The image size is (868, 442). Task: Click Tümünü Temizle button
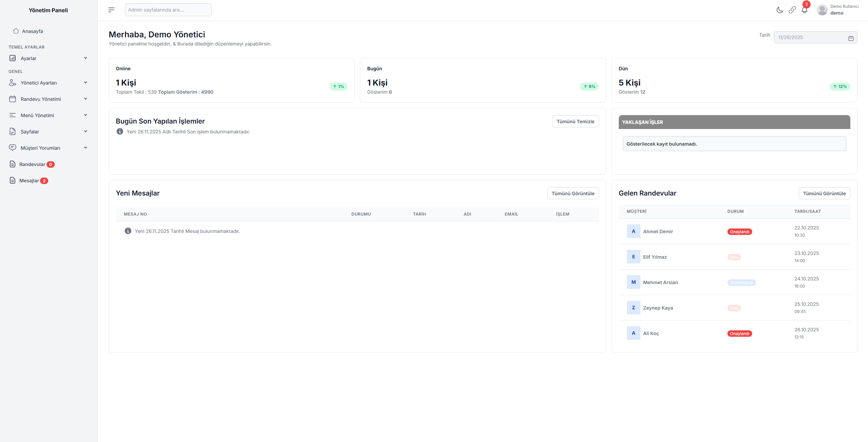(x=575, y=121)
